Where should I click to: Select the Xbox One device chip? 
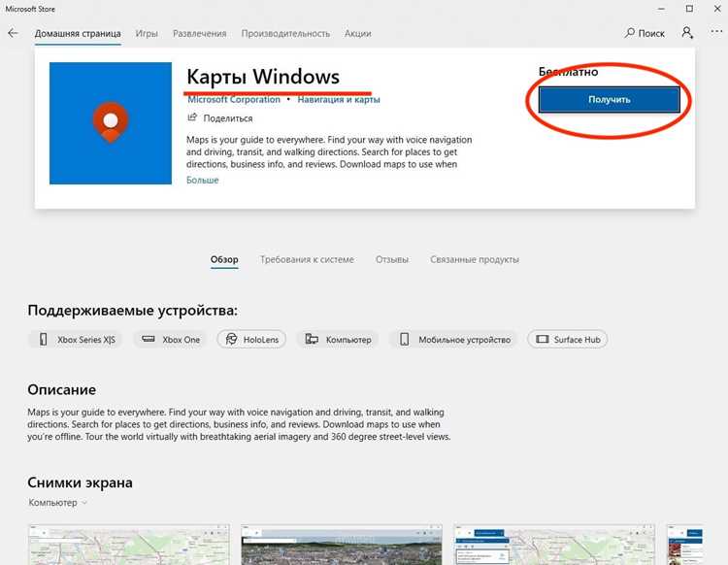(x=171, y=340)
